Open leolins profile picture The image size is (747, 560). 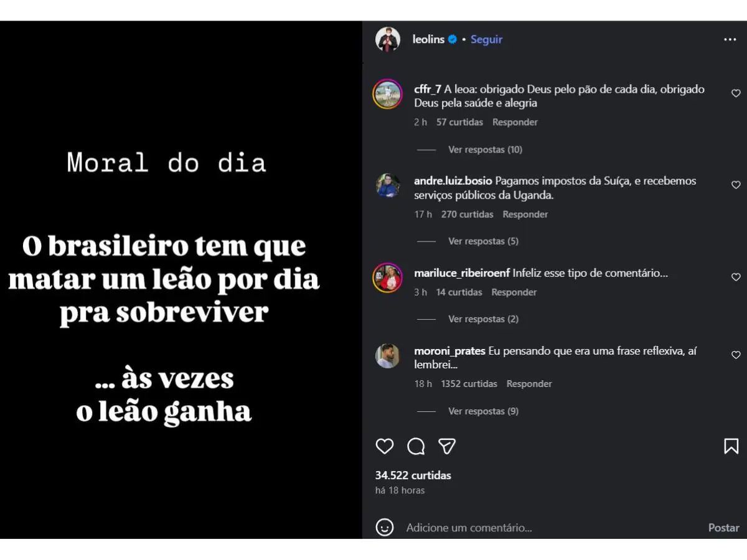387,40
